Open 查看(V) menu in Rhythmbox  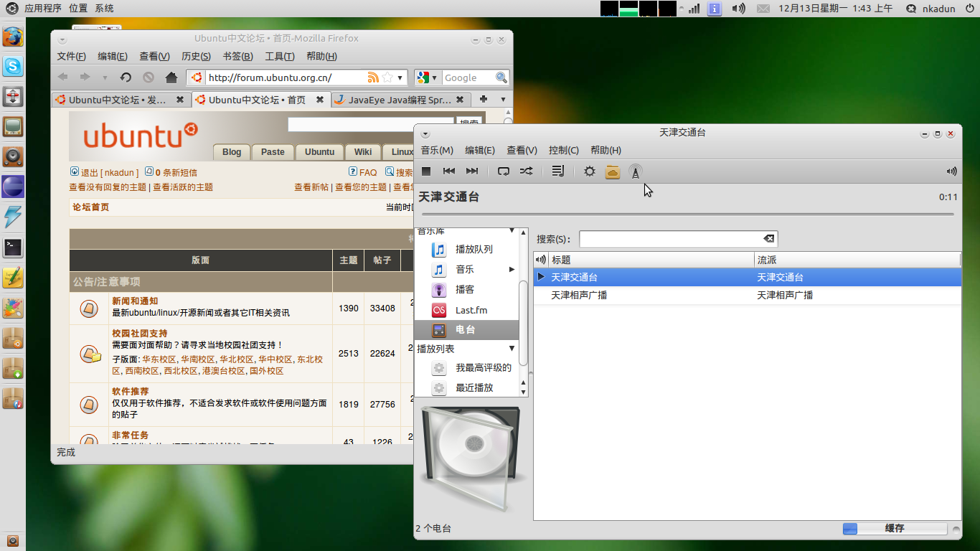pyautogui.click(x=522, y=150)
